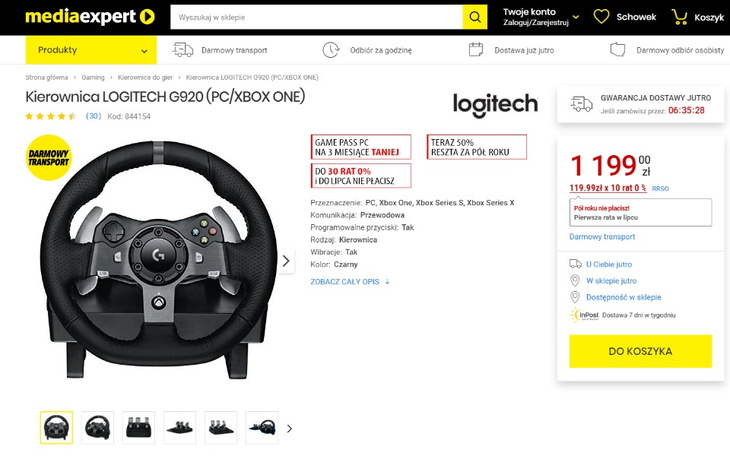Viewport: 730px width, 456px height.
Task: Click the mediaexpert logo
Action: pos(90,17)
